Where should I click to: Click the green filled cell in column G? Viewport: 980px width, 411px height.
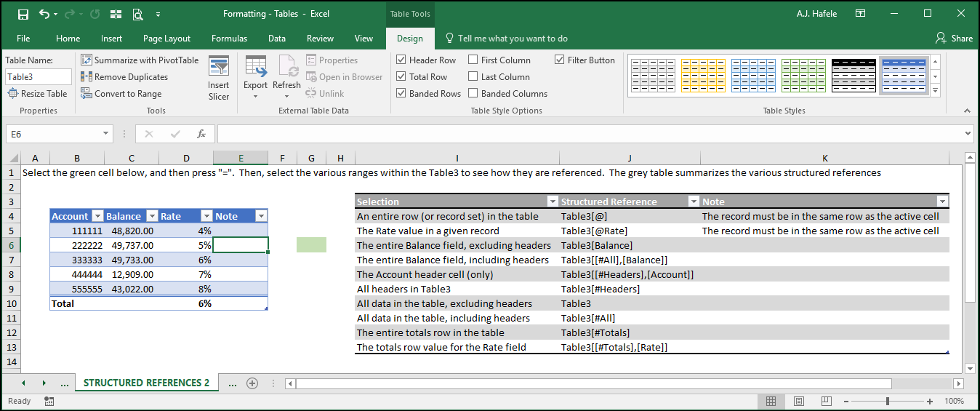point(311,245)
